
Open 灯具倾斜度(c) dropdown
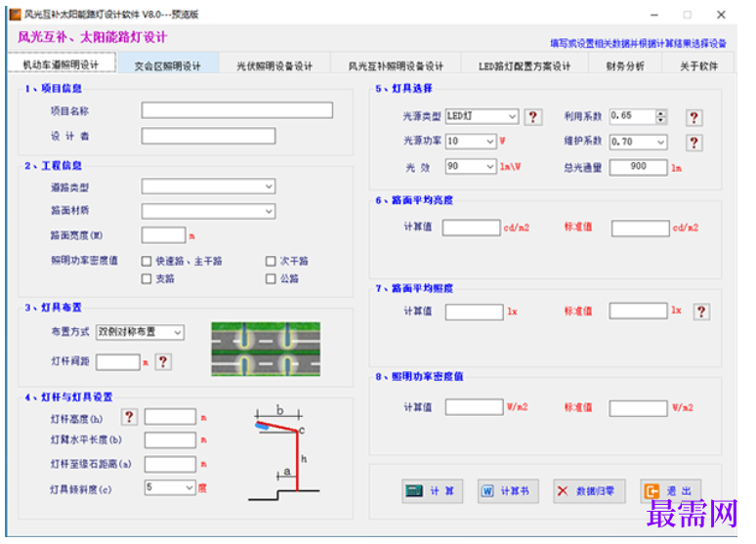coord(170,487)
